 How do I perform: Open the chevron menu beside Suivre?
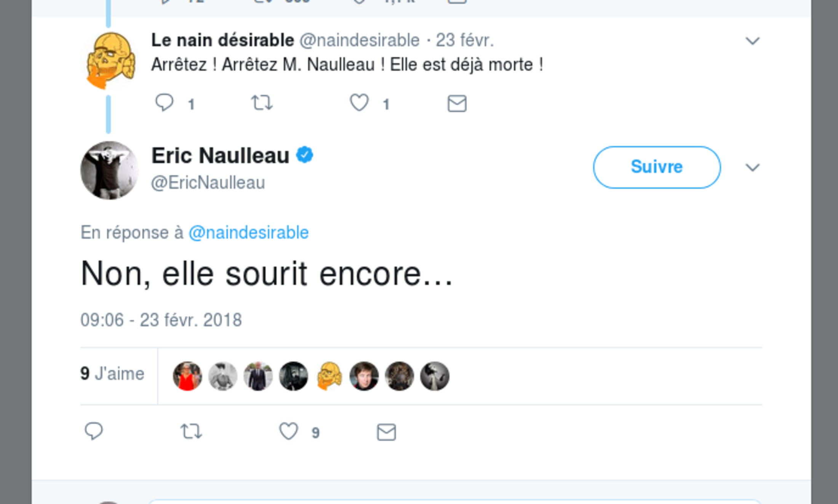click(x=752, y=167)
